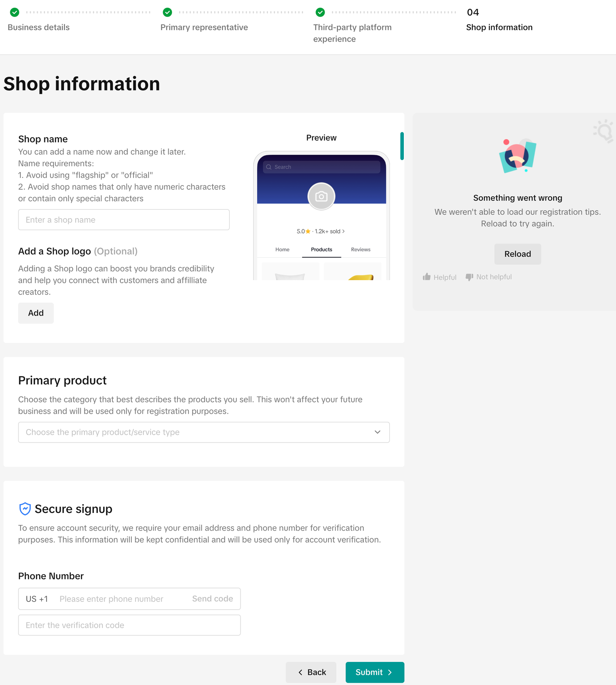Click the search magnifier in preview
616x685 pixels.
click(269, 167)
